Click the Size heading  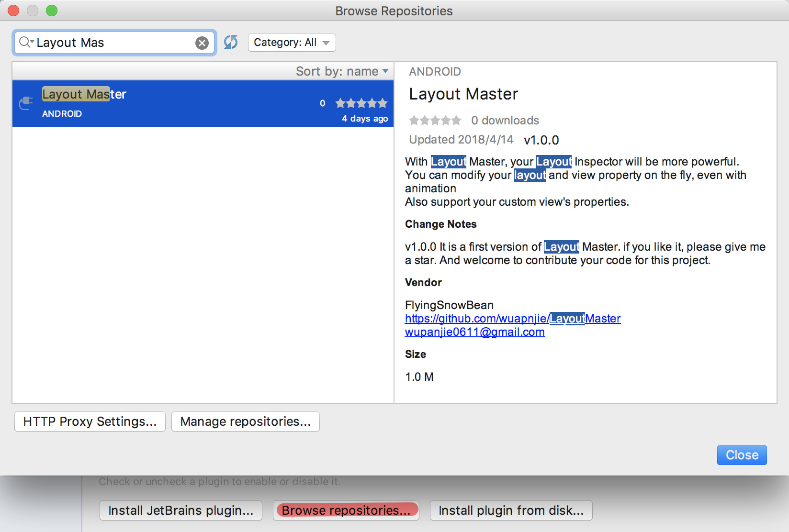pyautogui.click(x=416, y=355)
